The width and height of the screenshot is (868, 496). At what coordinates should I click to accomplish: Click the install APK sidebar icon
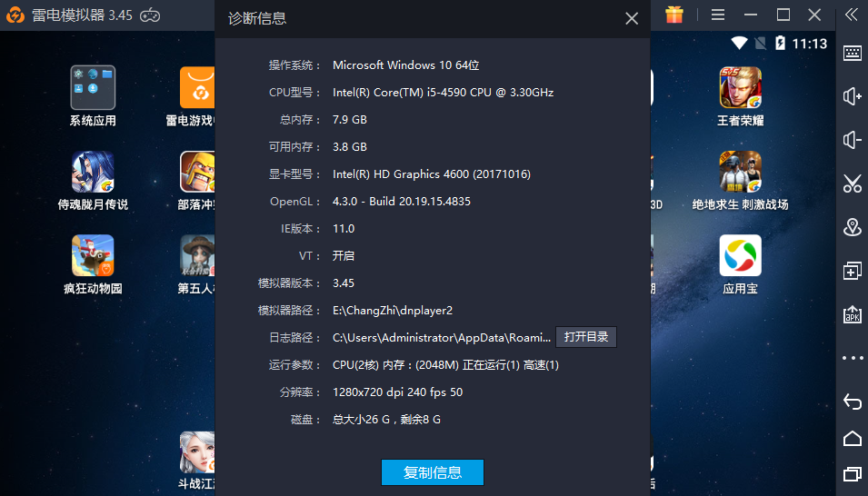[852, 314]
